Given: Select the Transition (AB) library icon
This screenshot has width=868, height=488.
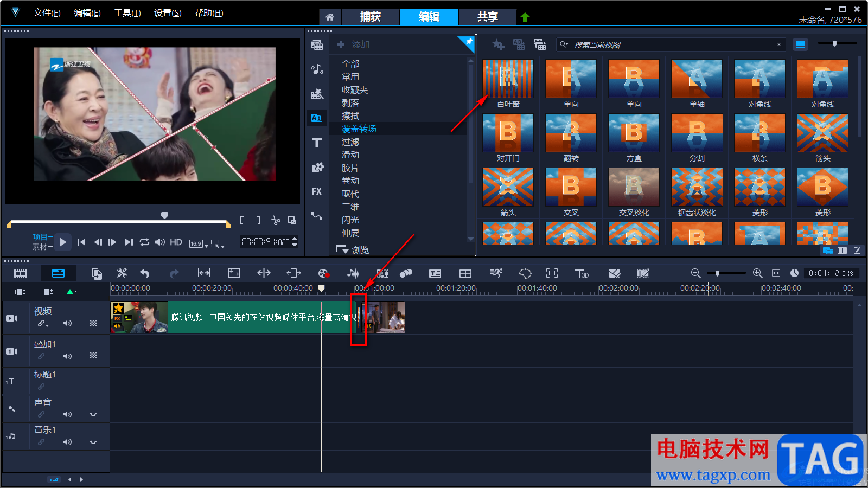Looking at the screenshot, I should (x=317, y=118).
